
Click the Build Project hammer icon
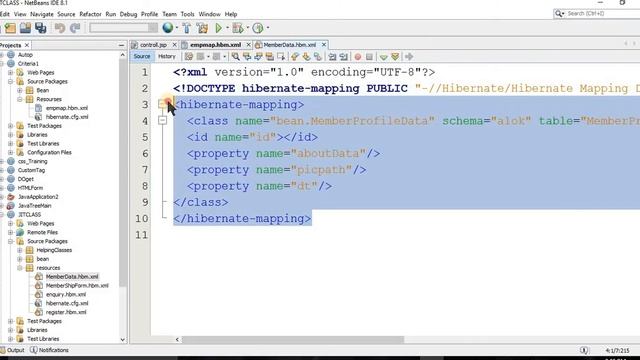(187, 28)
